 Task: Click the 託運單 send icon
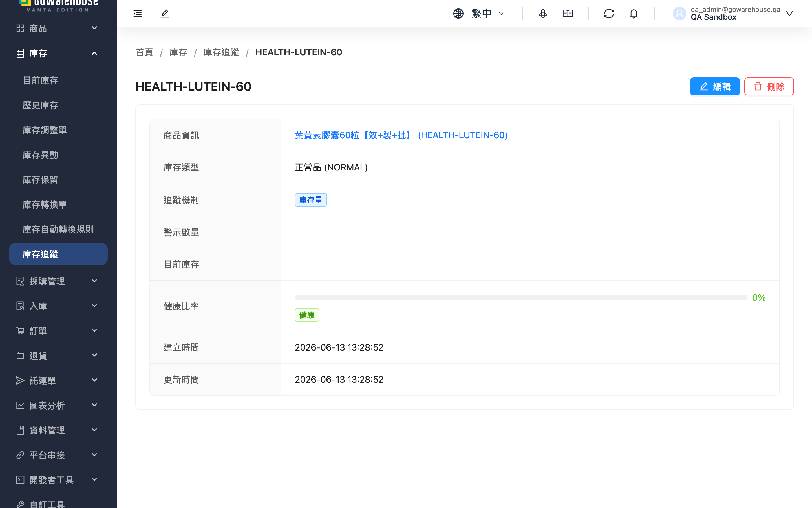(20, 380)
